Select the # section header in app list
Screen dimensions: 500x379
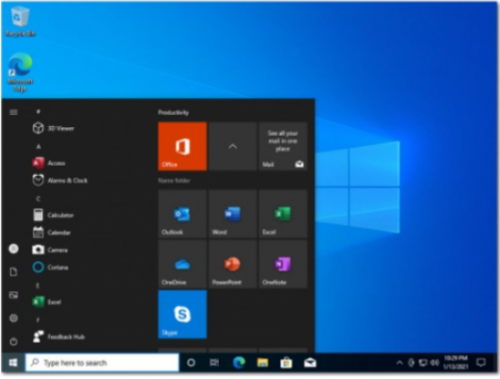click(x=38, y=111)
